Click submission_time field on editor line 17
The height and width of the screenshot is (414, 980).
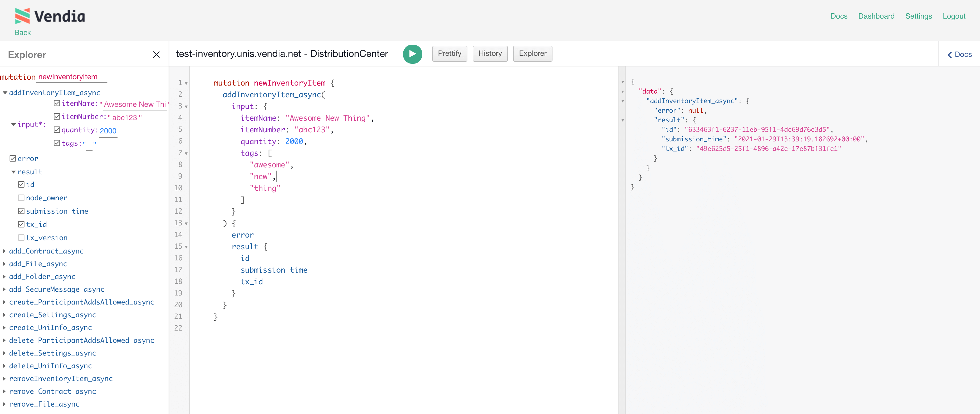pyautogui.click(x=274, y=270)
